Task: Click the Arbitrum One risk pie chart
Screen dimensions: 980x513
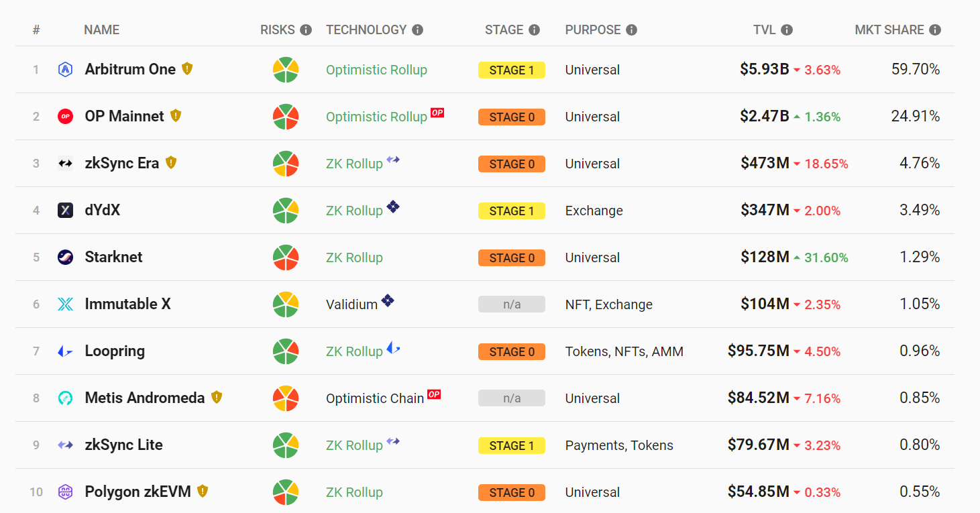Action: tap(286, 70)
